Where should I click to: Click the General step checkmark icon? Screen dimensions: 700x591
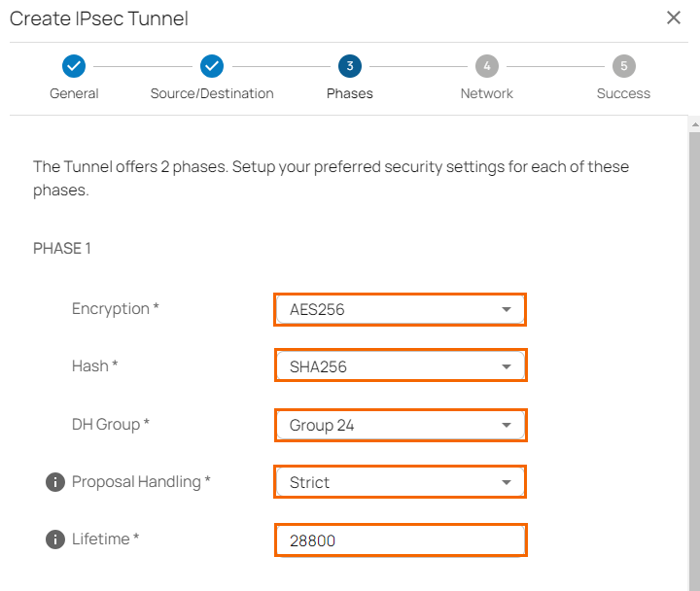[74, 66]
